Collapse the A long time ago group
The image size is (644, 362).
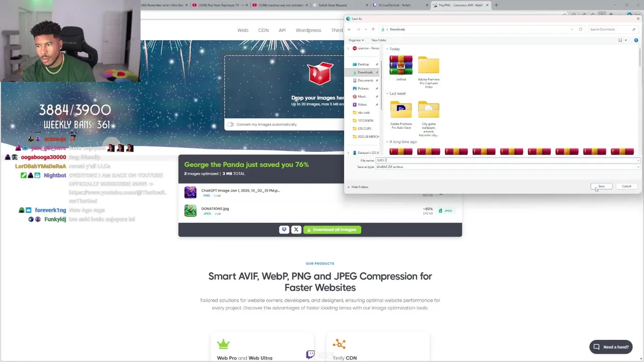(x=387, y=142)
